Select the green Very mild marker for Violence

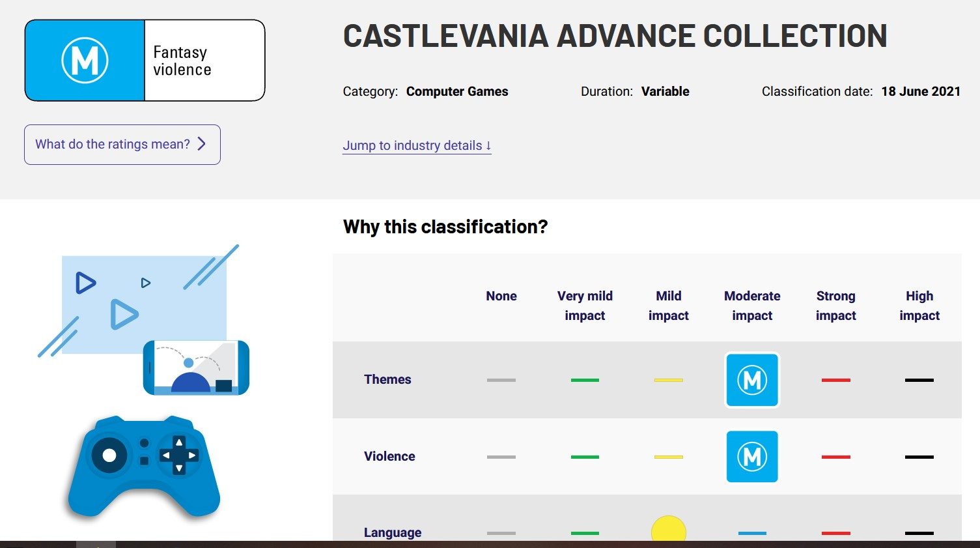585,457
